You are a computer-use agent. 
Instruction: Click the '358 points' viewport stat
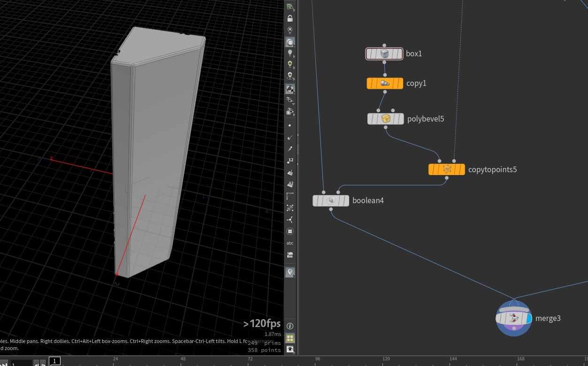pyautogui.click(x=264, y=350)
